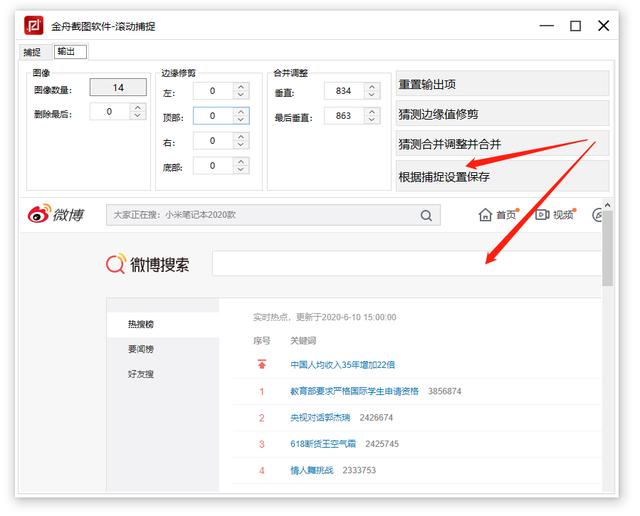Minimize the 滚动捕捉 window
640x516 pixels.
[x=546, y=26]
